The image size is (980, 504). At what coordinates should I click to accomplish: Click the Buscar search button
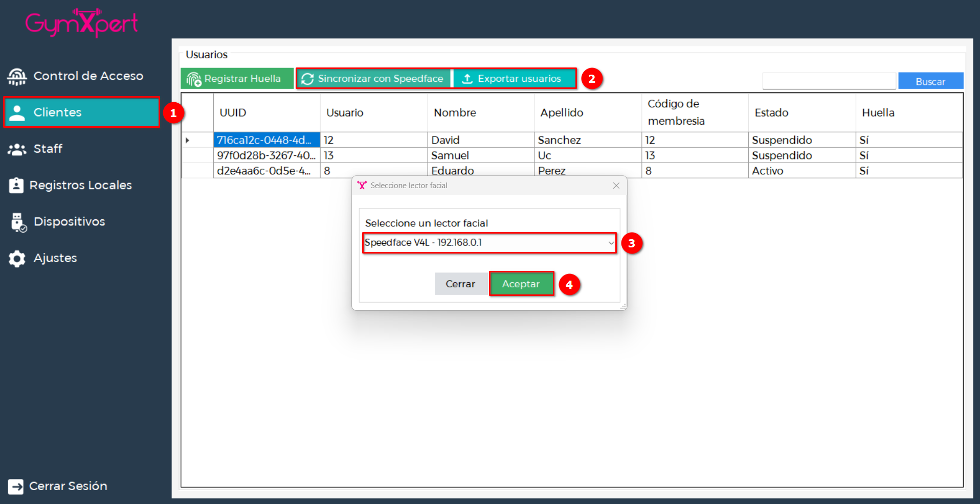tap(930, 81)
